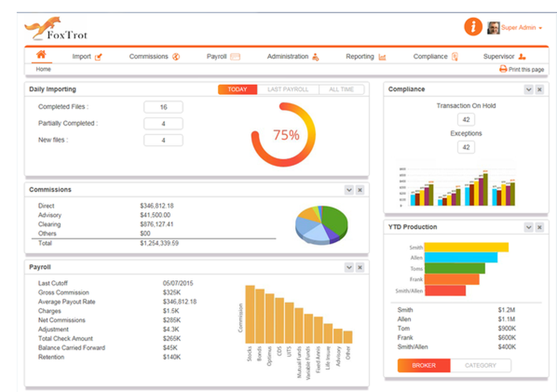Click the FoxTrot logo
Viewport: 557px width, 392px height.
(56, 28)
